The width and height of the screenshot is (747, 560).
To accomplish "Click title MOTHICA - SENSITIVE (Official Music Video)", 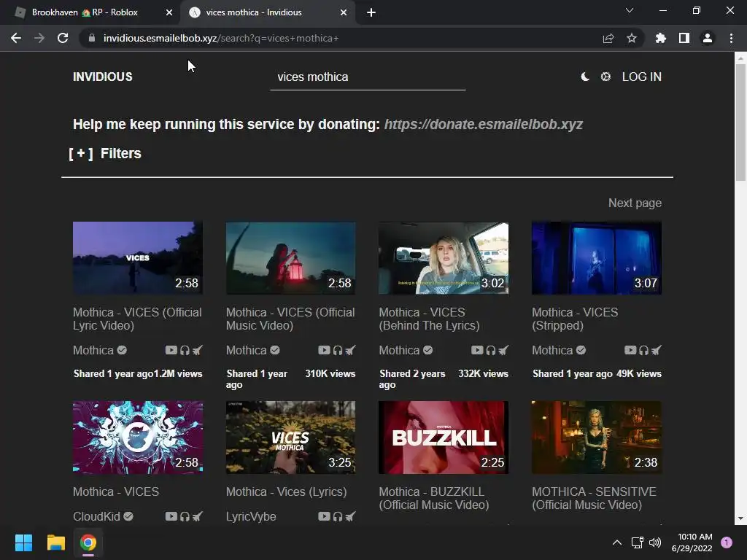I will click(x=594, y=498).
